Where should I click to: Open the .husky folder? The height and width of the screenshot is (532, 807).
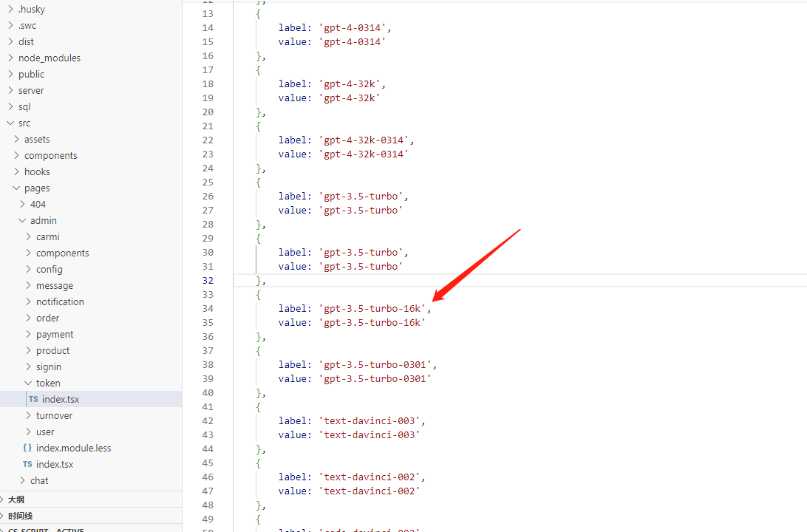tap(32, 10)
